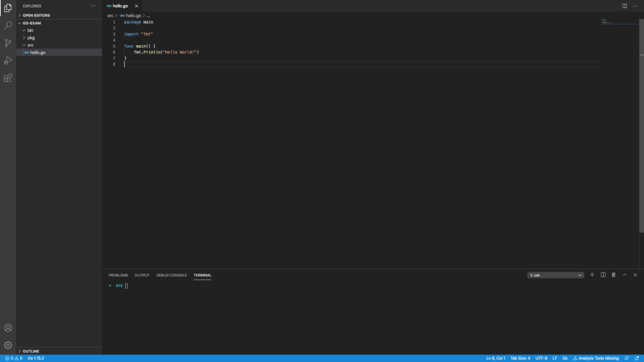Split the terminal pane
The height and width of the screenshot is (362, 644).
point(603,275)
